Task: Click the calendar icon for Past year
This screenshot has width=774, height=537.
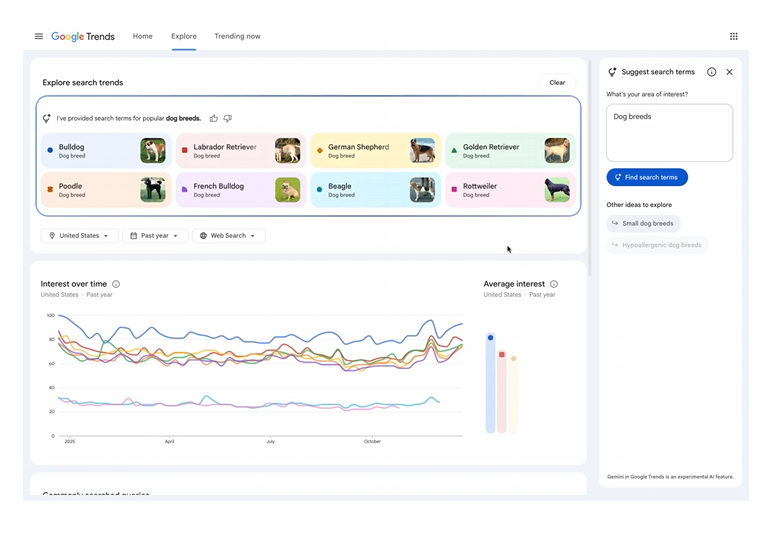Action: coord(133,236)
